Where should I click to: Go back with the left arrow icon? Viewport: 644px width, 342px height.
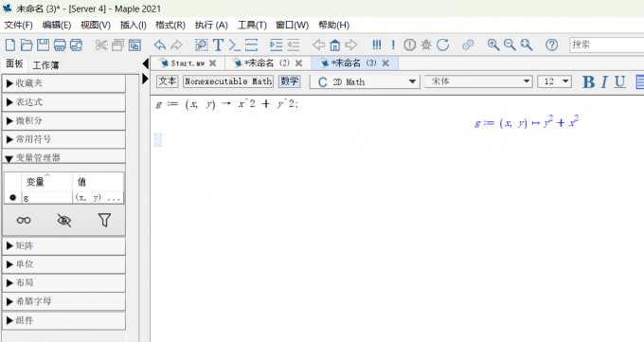click(x=318, y=45)
